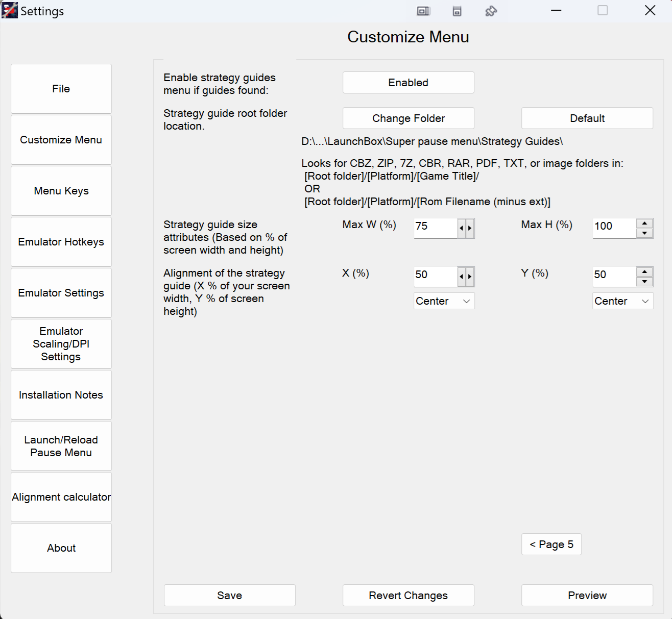The height and width of the screenshot is (619, 672).
Task: Open Installation Notes section
Action: [x=61, y=395]
